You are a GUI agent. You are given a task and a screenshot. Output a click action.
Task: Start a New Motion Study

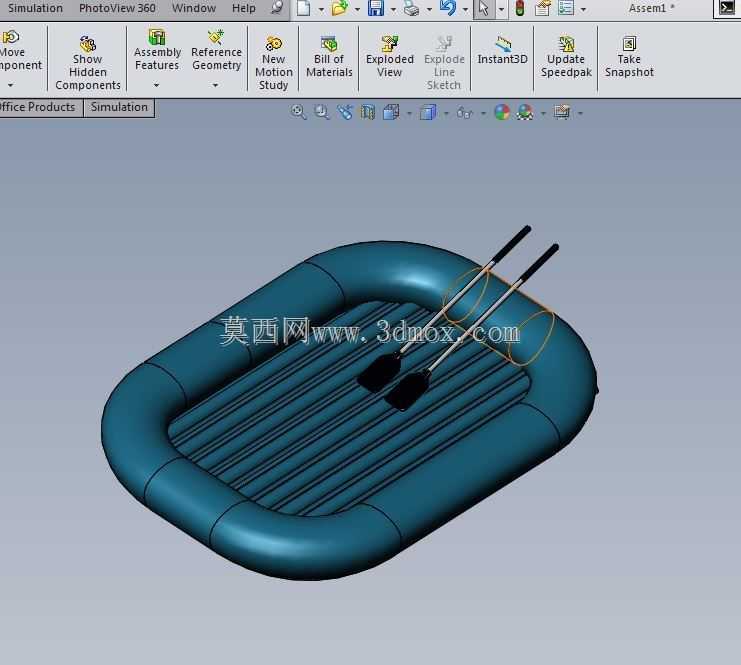[274, 63]
